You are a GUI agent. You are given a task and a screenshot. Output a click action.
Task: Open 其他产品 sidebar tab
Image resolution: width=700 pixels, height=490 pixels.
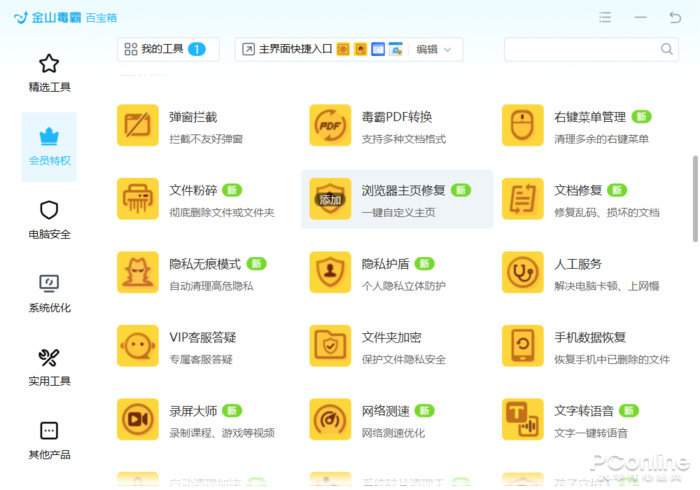(49, 441)
